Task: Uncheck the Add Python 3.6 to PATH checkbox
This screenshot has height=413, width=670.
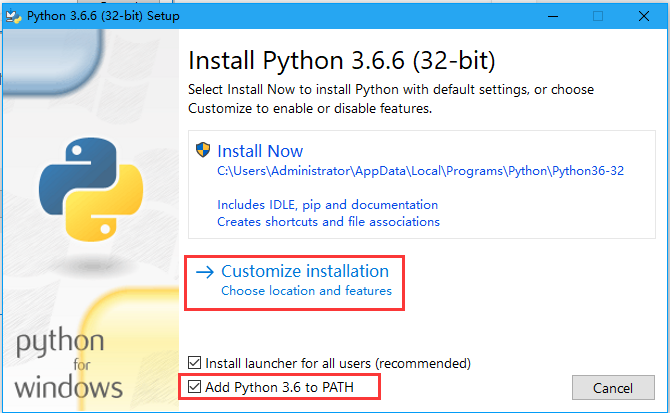Action: 195,386
